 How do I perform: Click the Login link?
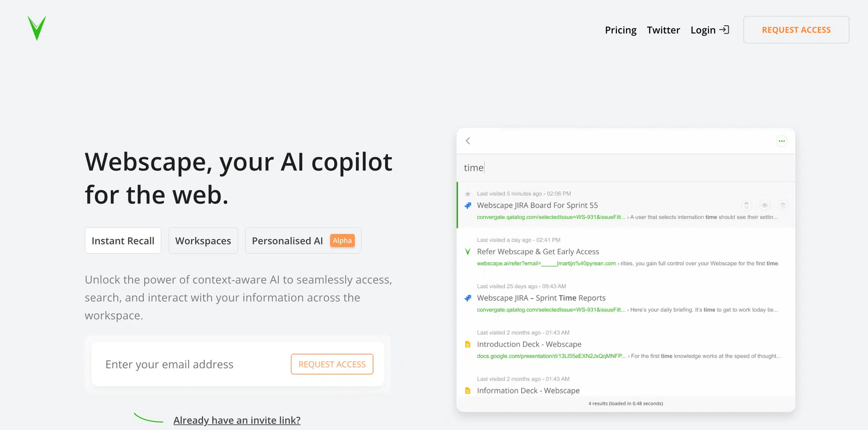tap(703, 30)
